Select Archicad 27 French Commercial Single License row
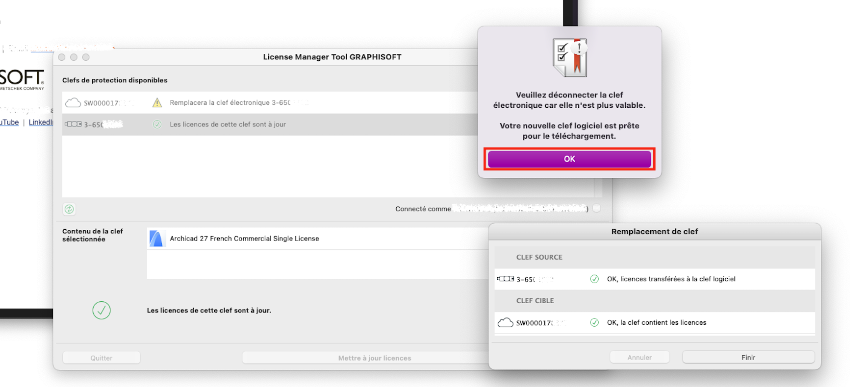This screenshot has height=387, width=868. coord(317,239)
